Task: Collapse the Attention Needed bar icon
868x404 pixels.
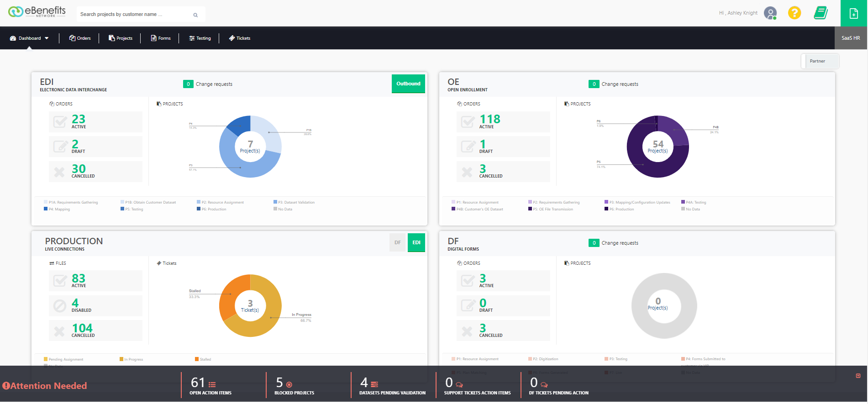Action: tap(858, 376)
